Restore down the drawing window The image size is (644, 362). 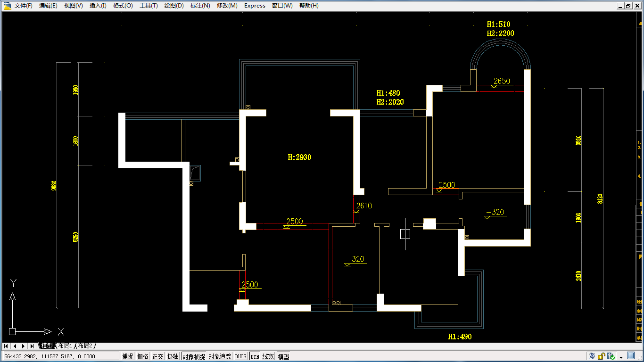point(628,6)
